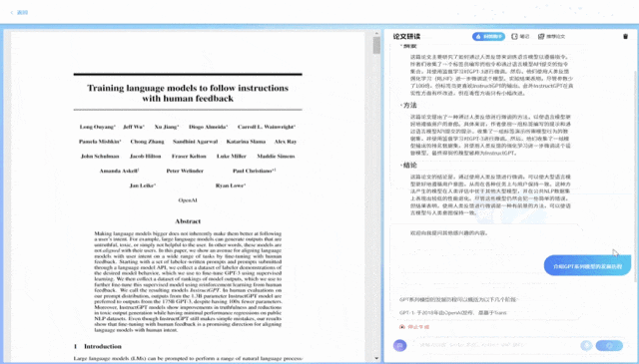Open the 推荐论文 recommended papers tab

click(551, 37)
